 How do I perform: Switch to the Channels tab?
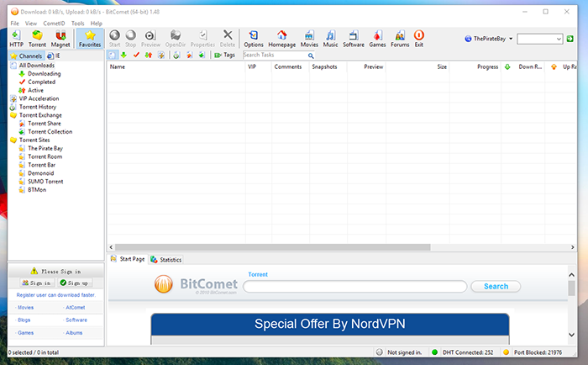[26, 56]
